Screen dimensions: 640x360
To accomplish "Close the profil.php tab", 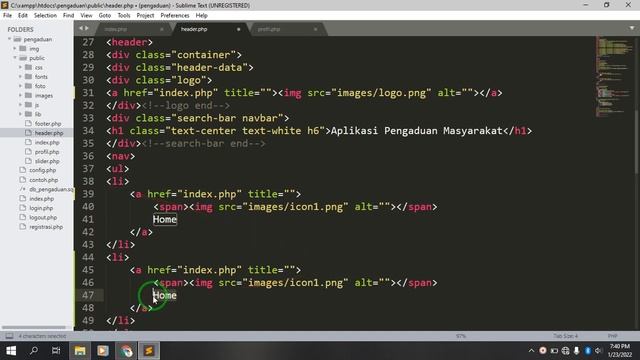I will coord(315,29).
